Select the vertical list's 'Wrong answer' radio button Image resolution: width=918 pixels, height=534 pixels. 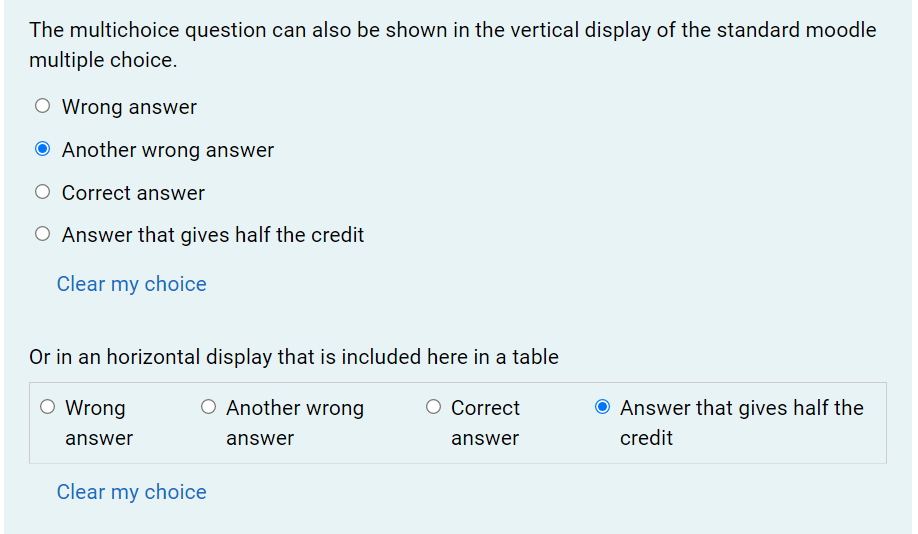point(42,106)
